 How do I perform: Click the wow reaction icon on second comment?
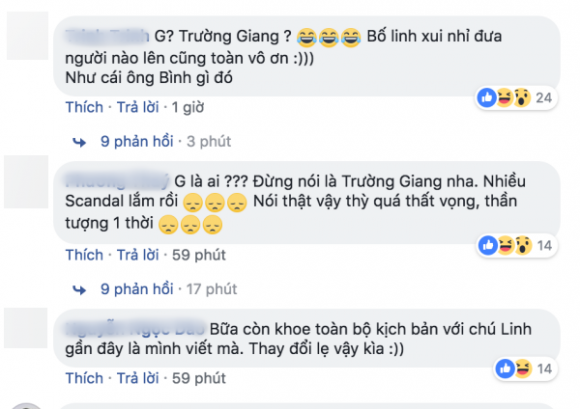point(523,245)
